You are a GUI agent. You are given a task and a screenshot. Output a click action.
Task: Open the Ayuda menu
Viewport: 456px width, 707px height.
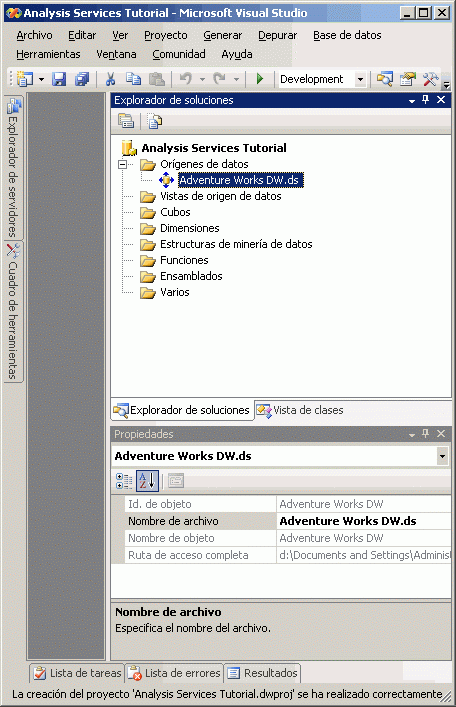tap(237, 54)
